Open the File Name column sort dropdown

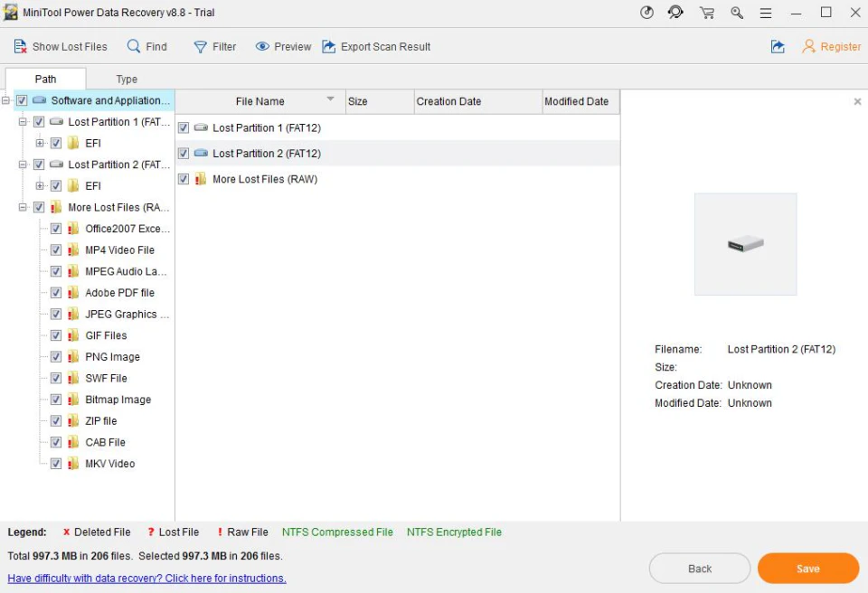pos(330,100)
